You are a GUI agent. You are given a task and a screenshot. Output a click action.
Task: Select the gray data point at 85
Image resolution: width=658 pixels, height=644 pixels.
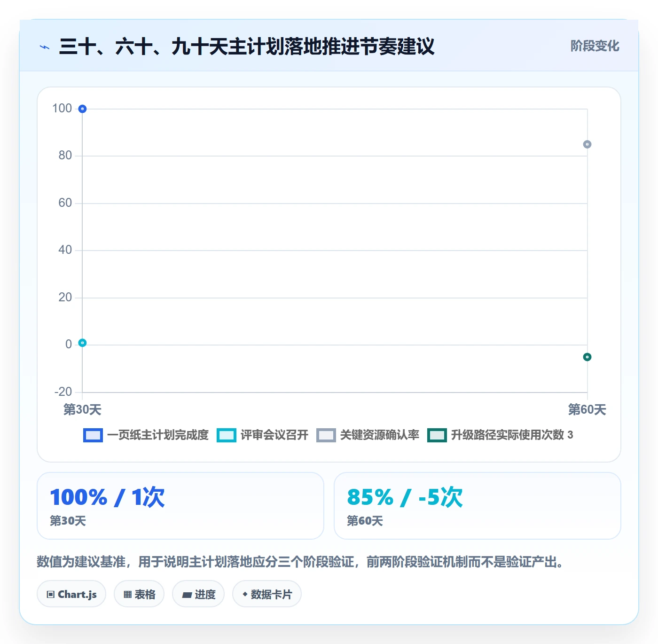pos(587,144)
